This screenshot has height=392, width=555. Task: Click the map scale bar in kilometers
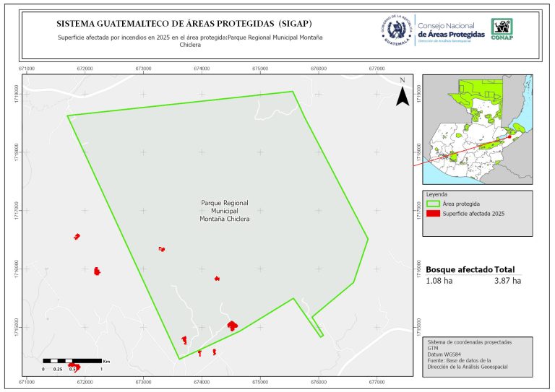pyautogui.click(x=72, y=360)
